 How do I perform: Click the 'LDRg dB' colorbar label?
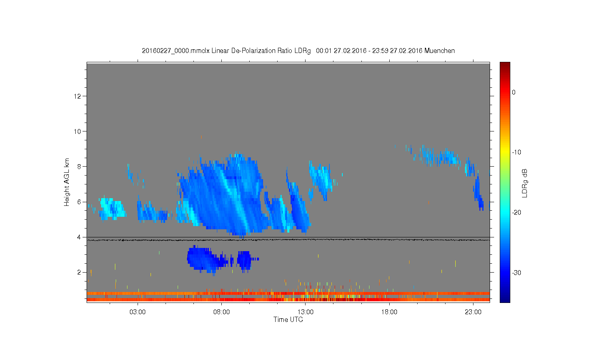click(x=525, y=183)
